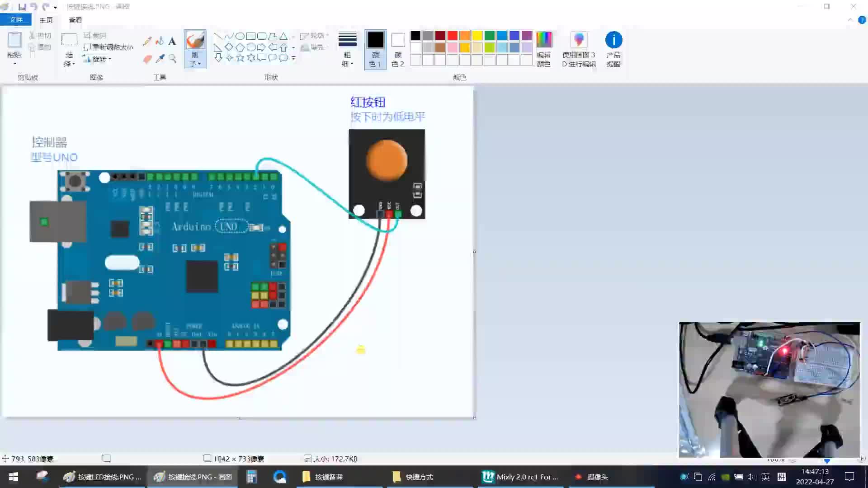Expand the shapes gallery more arrow

pos(293,58)
